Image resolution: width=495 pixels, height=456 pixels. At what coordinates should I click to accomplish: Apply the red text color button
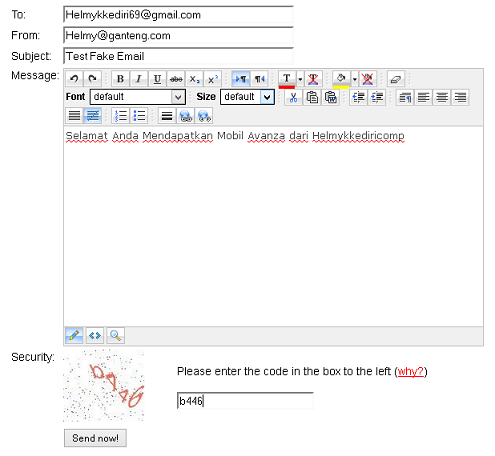tap(287, 80)
